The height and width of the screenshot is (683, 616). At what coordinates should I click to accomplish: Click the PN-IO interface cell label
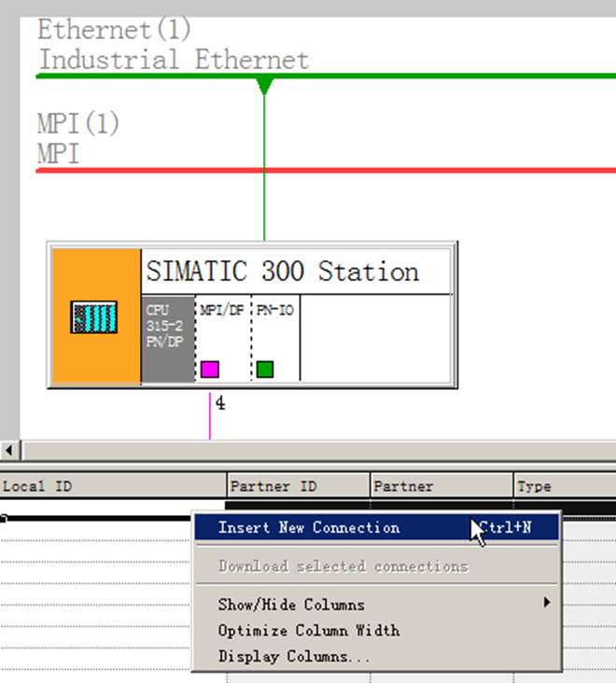(275, 310)
